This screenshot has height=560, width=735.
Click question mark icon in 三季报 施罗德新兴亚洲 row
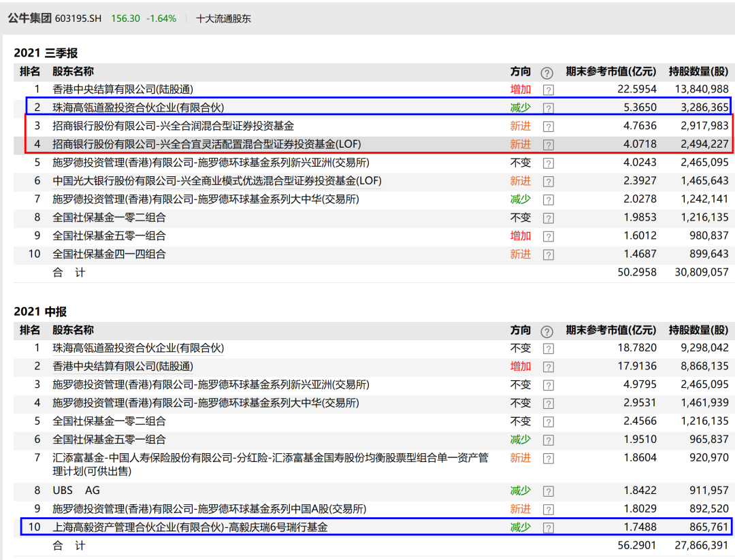549,163
